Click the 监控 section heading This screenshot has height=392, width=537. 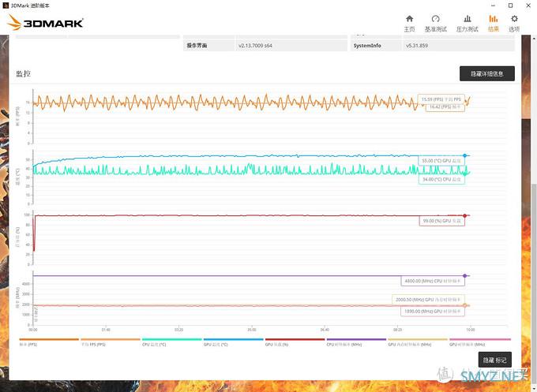pyautogui.click(x=23, y=73)
